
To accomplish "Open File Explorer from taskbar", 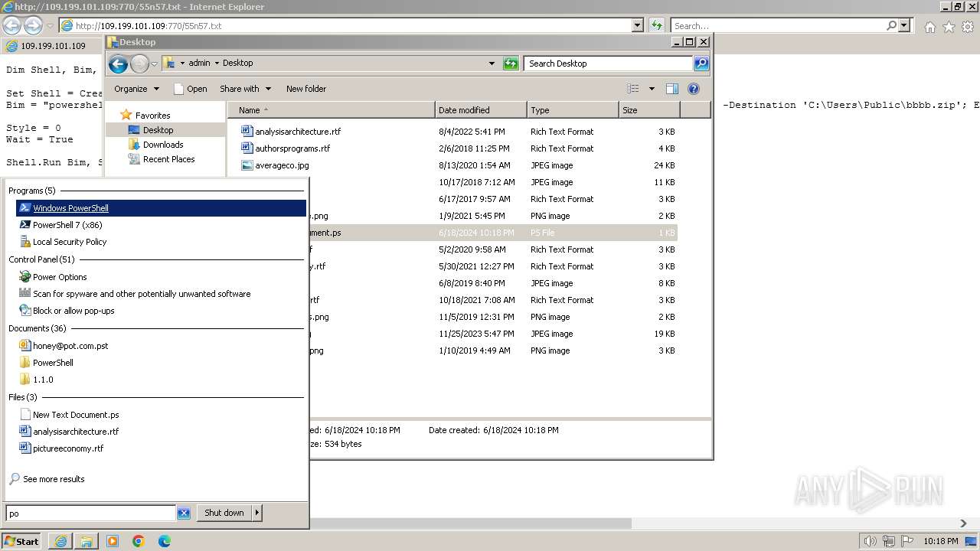I will tap(87, 541).
